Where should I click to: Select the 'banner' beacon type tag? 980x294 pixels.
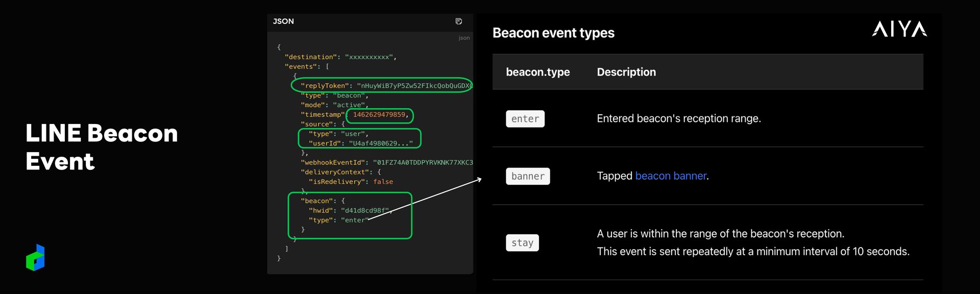528,176
